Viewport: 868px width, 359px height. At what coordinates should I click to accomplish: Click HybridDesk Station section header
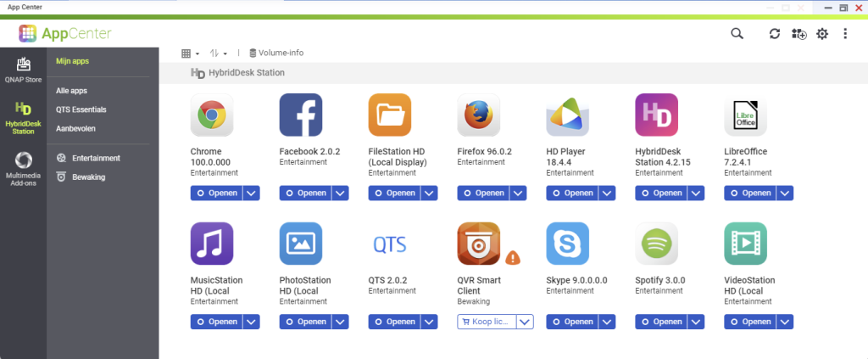(x=237, y=73)
